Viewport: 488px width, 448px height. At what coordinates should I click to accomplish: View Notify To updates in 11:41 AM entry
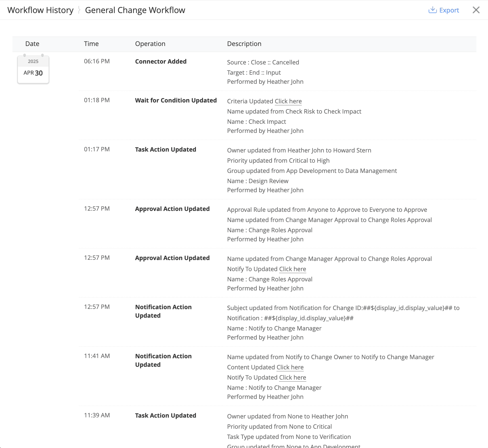click(292, 378)
